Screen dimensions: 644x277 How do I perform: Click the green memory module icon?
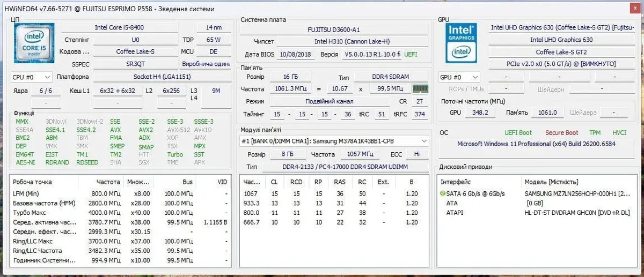pos(420,89)
